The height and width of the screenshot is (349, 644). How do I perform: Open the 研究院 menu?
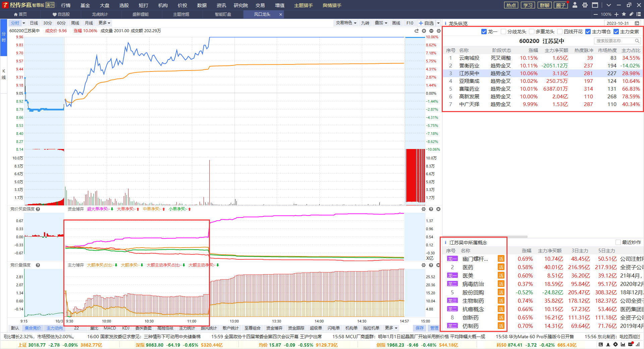[241, 5]
